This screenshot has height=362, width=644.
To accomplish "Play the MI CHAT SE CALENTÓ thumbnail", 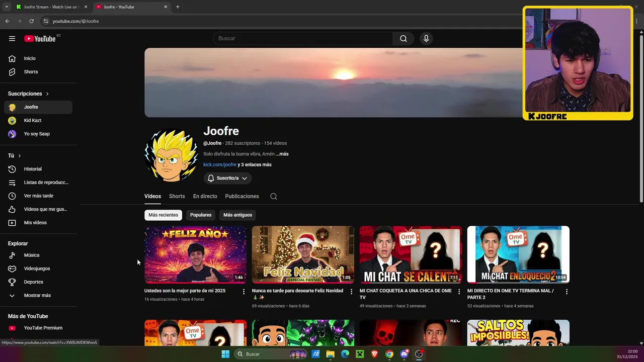I will (x=411, y=255).
